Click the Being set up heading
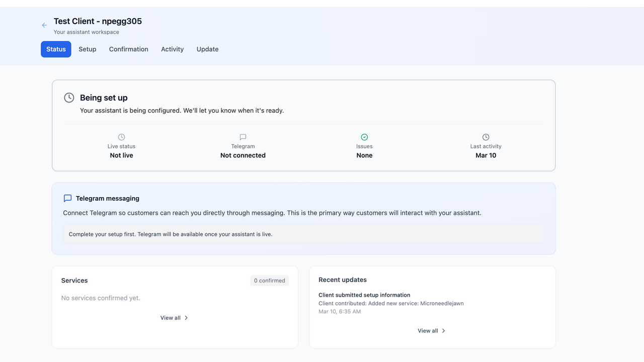Image resolution: width=644 pixels, height=362 pixels. [104, 98]
